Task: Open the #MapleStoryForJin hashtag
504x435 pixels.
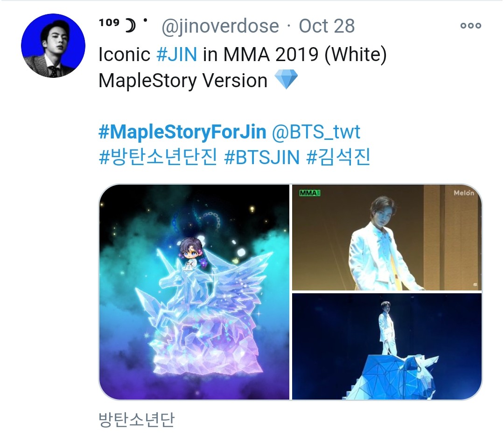Action: point(182,131)
